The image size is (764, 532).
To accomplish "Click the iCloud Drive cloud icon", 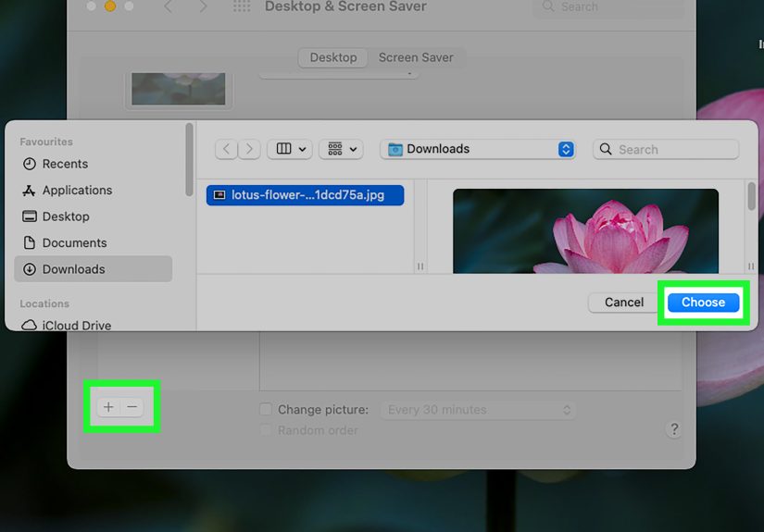I will tap(30, 325).
